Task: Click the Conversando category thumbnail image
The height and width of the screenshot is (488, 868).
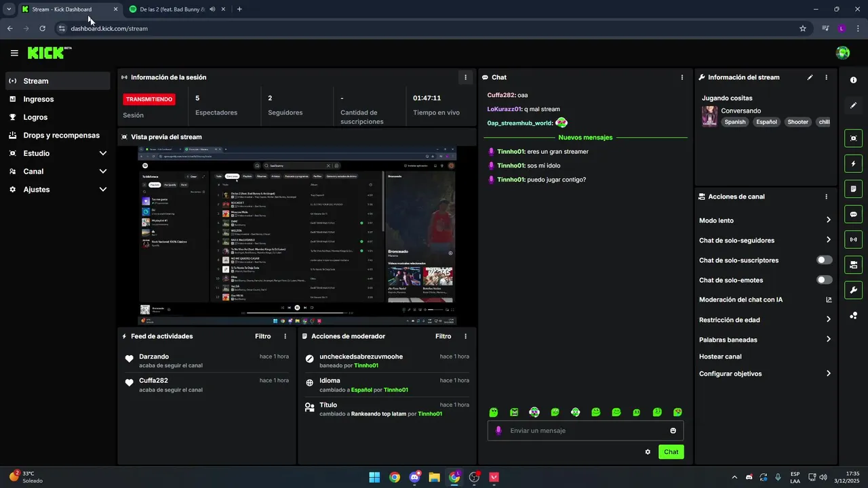Action: point(709,116)
